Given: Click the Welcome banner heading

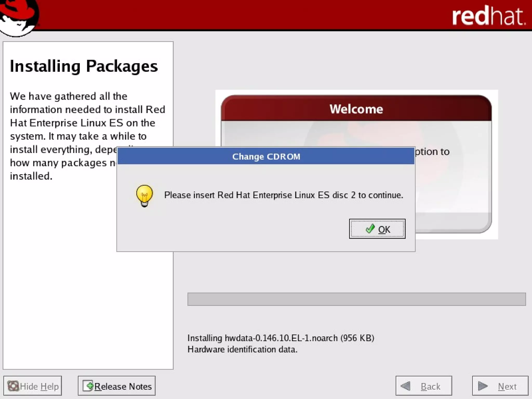Looking at the screenshot, I should point(356,109).
